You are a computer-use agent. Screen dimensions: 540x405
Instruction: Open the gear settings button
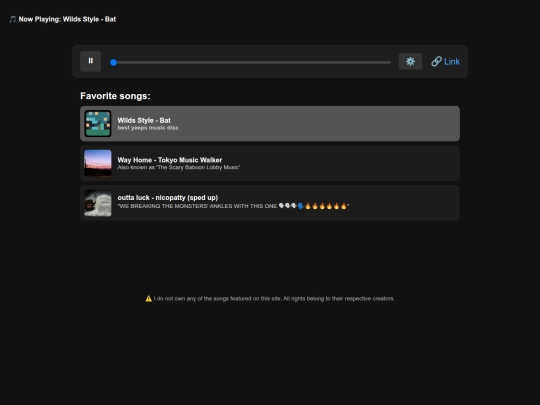click(410, 61)
